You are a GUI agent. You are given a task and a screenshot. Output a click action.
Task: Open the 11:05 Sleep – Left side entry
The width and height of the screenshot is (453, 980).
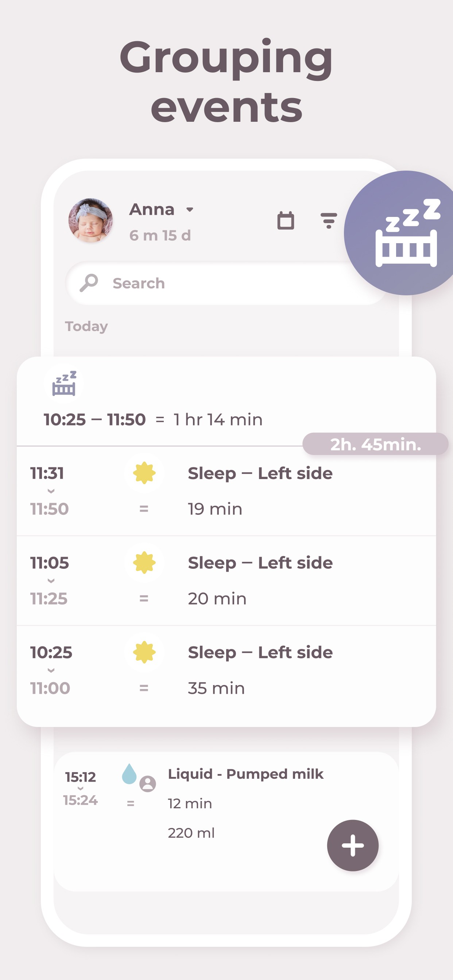(260, 580)
